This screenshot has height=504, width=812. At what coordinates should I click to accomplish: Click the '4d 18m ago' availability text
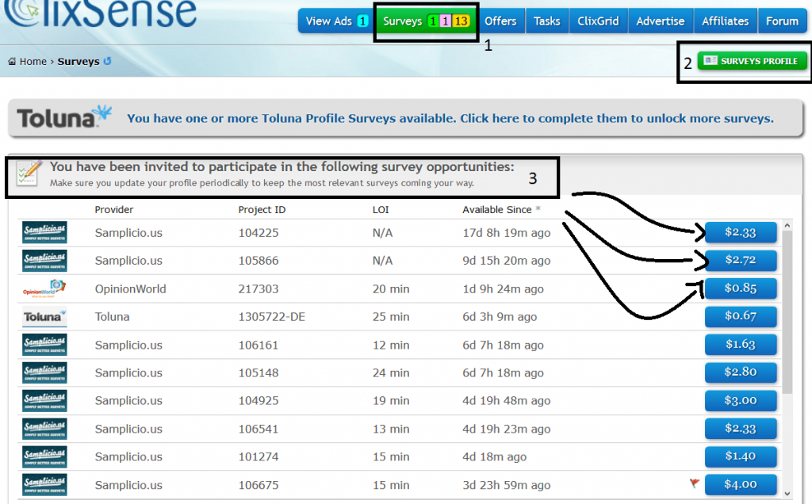click(495, 456)
